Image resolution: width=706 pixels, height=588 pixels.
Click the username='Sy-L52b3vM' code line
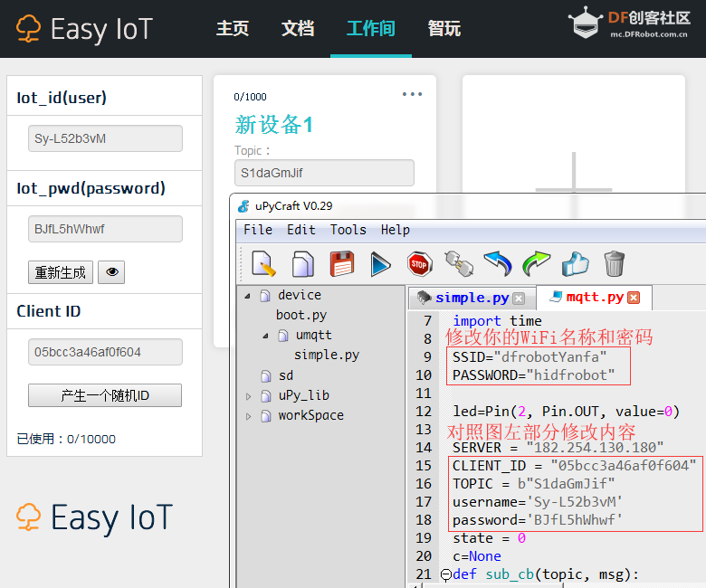point(538,502)
